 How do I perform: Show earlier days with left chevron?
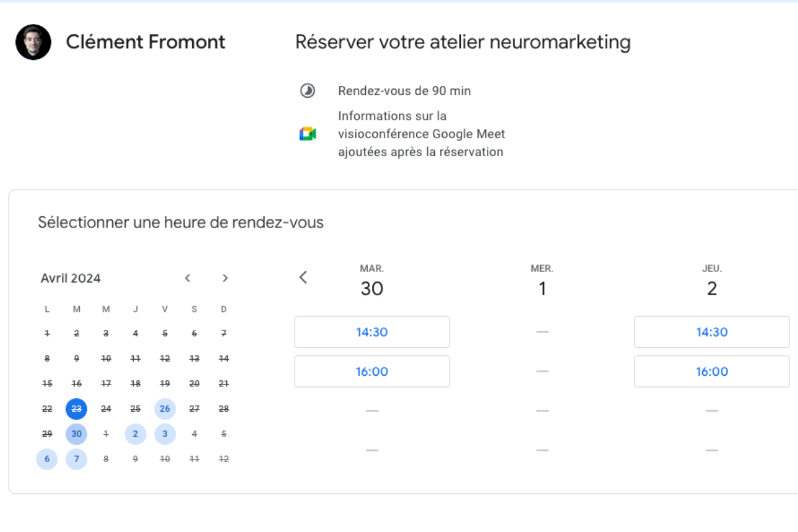point(303,277)
